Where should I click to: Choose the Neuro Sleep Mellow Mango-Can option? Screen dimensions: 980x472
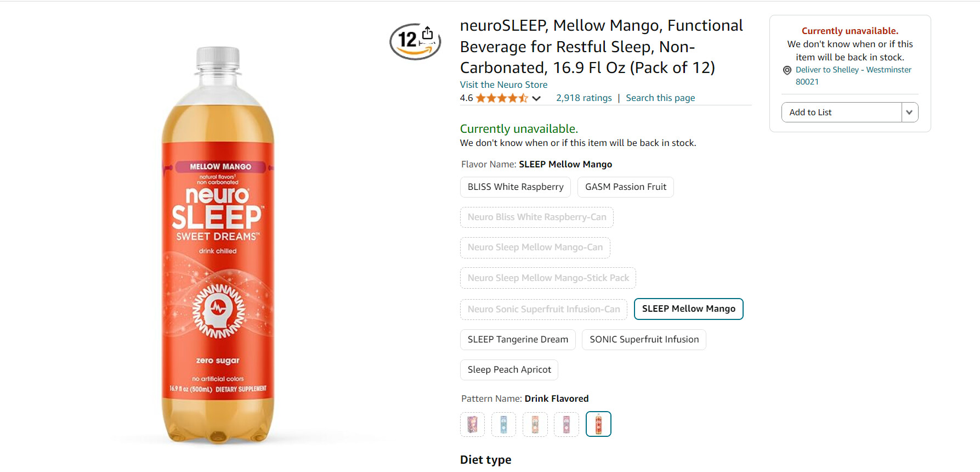click(535, 248)
